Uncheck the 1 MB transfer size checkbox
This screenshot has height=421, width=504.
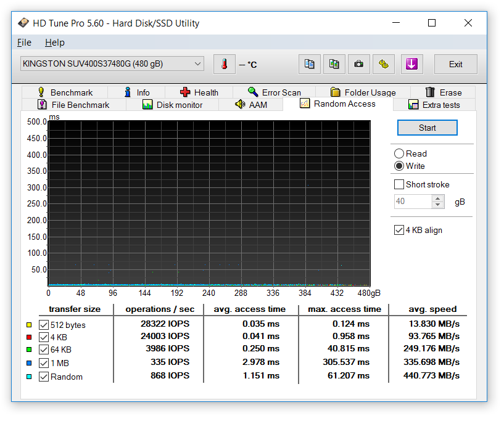pyautogui.click(x=44, y=363)
